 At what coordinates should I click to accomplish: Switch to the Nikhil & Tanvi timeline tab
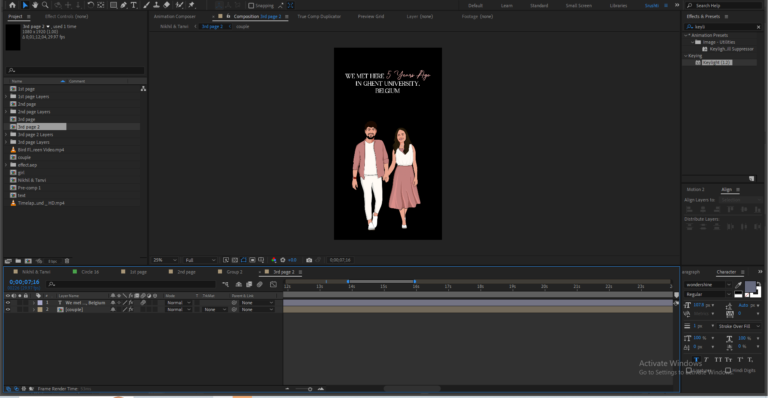[36, 272]
